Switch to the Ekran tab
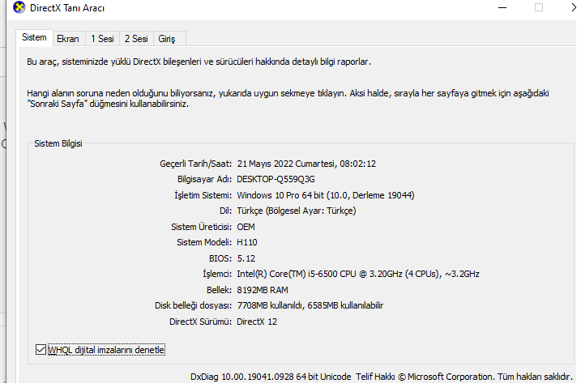The width and height of the screenshot is (581, 392). [68, 38]
